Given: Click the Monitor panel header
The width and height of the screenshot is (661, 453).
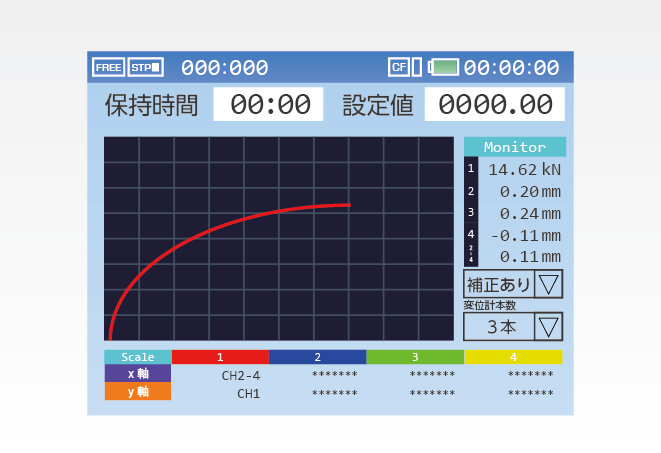Looking at the screenshot, I should pyautogui.click(x=515, y=147).
